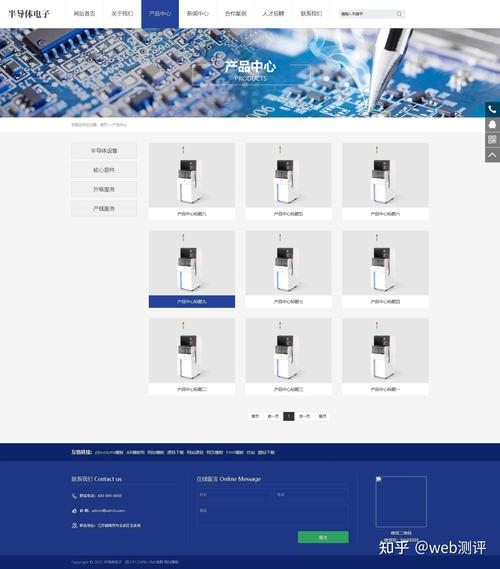
Task: Click the next page 后一页 button
Action: click(304, 416)
